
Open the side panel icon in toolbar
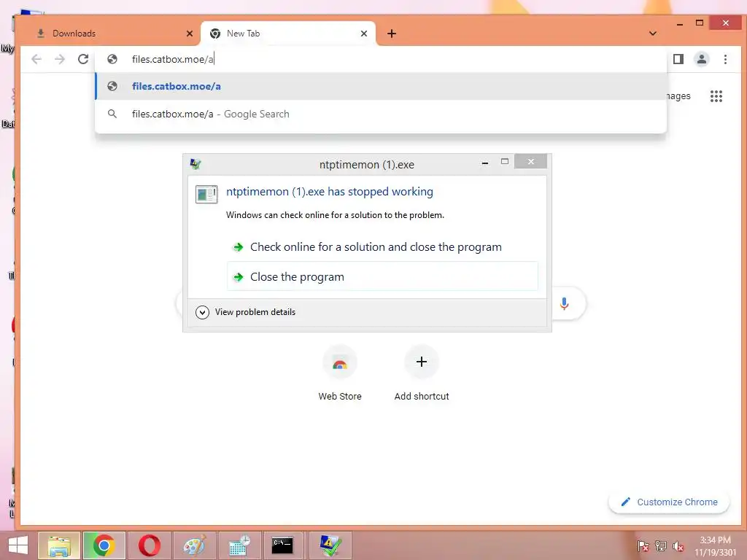pos(678,59)
